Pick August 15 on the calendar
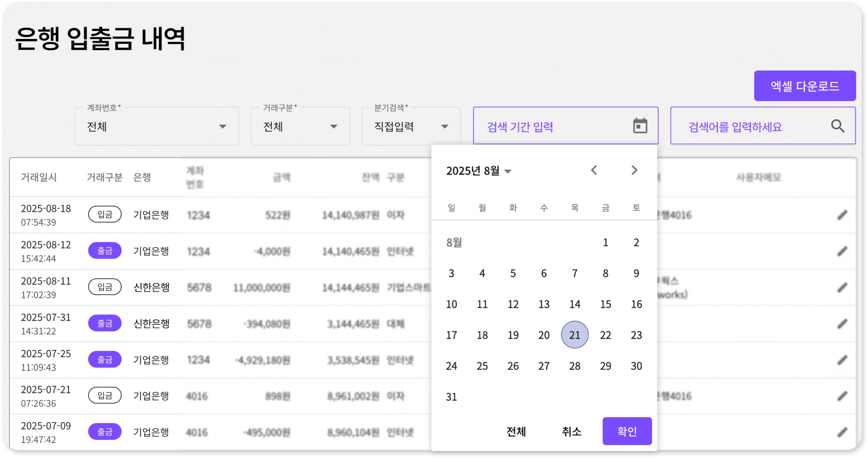Screen dimensions: 868x458 (x=605, y=304)
